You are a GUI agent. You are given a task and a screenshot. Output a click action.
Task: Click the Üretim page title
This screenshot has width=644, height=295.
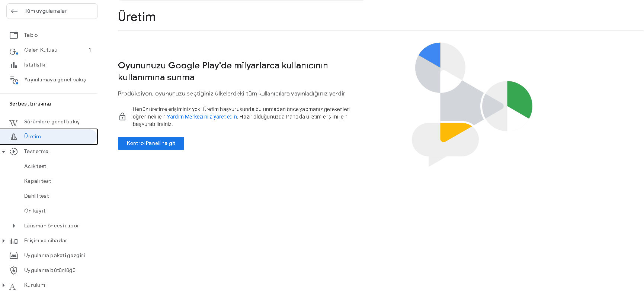tap(137, 17)
